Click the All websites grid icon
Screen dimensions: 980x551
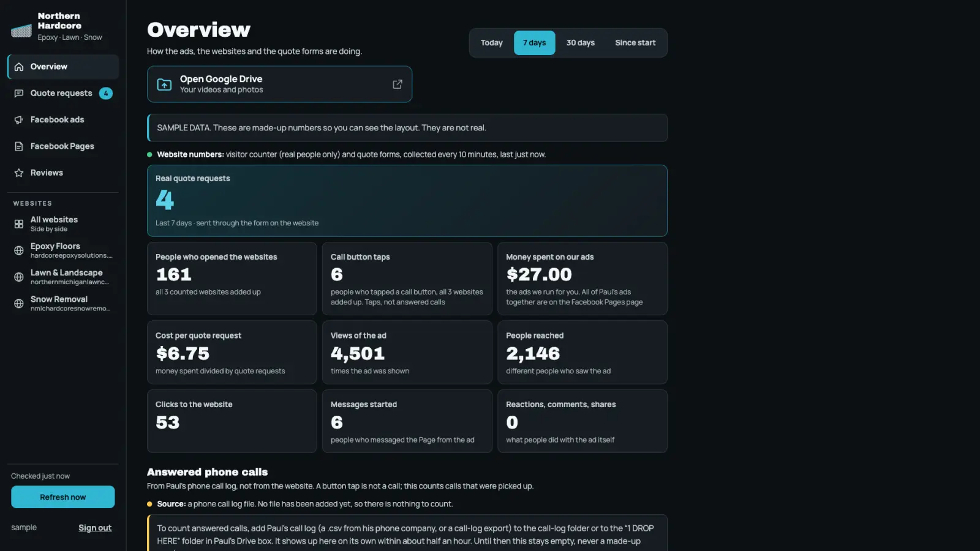[19, 224]
